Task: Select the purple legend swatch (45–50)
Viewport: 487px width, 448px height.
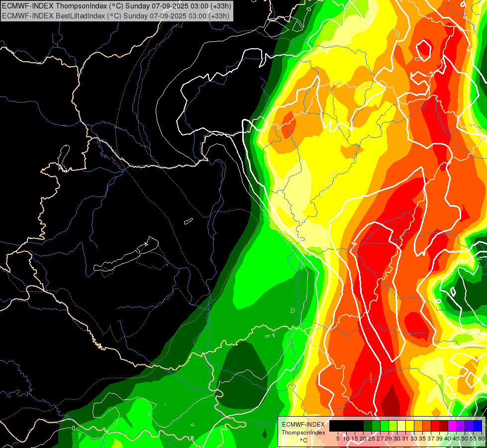Action: click(461, 426)
